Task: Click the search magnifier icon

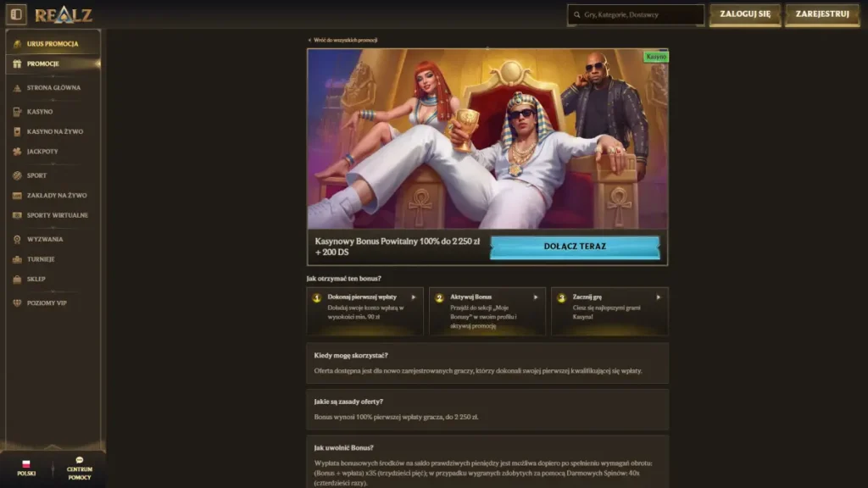Action: click(x=576, y=15)
